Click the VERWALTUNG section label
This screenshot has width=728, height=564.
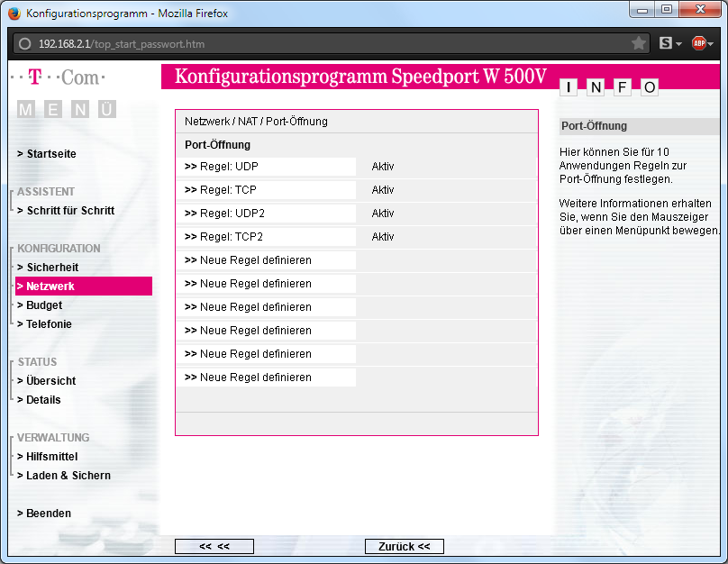click(53, 438)
